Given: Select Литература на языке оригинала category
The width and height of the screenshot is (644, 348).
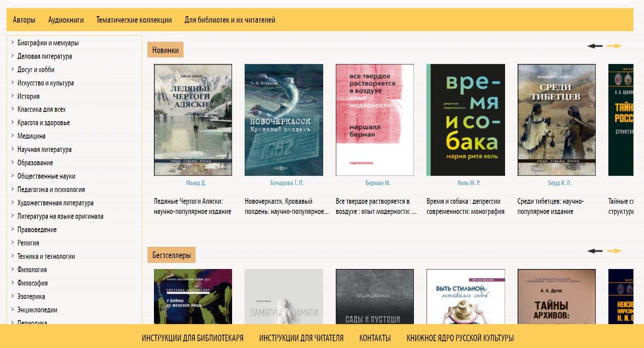Looking at the screenshot, I should pyautogui.click(x=60, y=216).
